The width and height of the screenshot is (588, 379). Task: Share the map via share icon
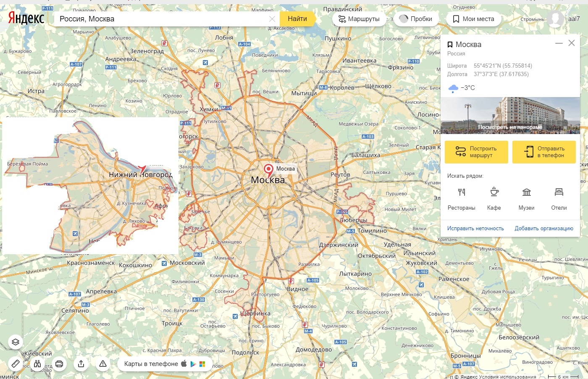click(x=81, y=364)
